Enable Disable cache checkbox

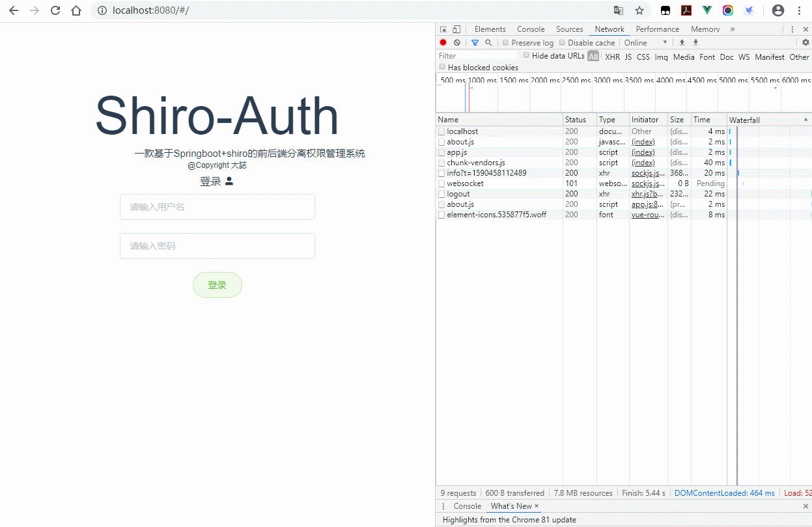point(563,42)
